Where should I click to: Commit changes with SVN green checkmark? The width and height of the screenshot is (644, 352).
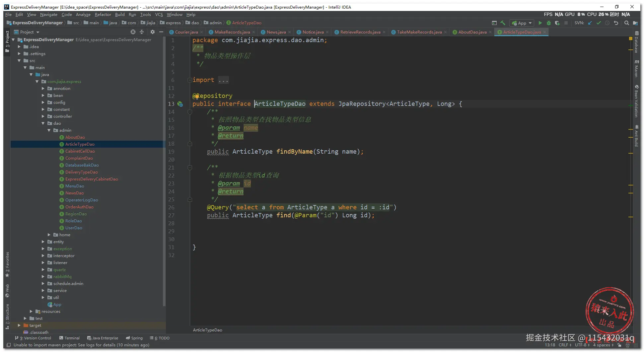[x=599, y=23]
